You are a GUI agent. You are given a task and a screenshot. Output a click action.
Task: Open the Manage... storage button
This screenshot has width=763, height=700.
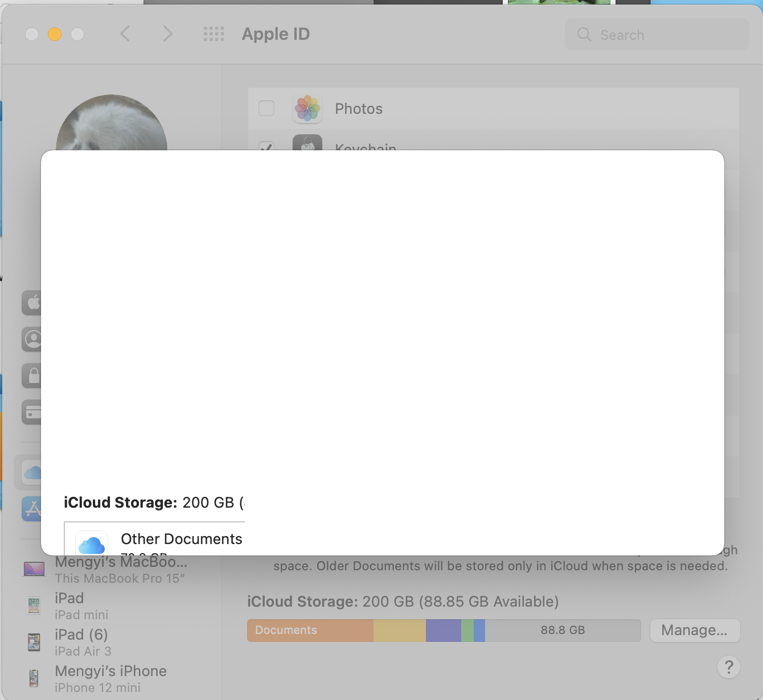pos(695,631)
